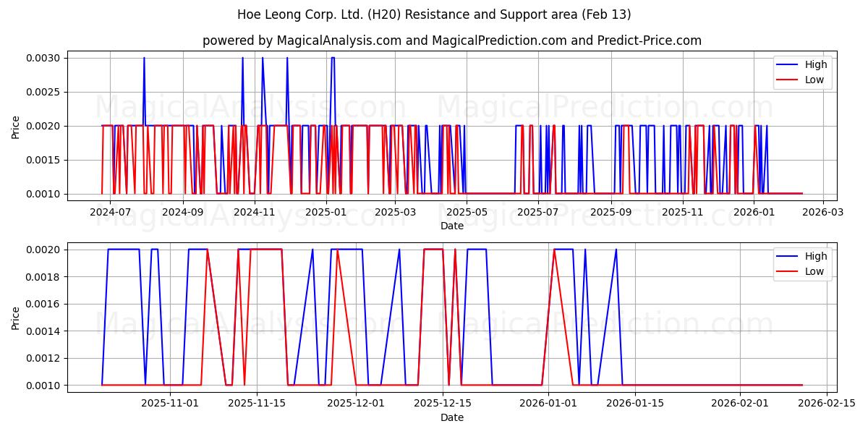This screenshot has width=868, height=434.
Task: Click the 2025-09 date tick label
Action: pos(611,212)
